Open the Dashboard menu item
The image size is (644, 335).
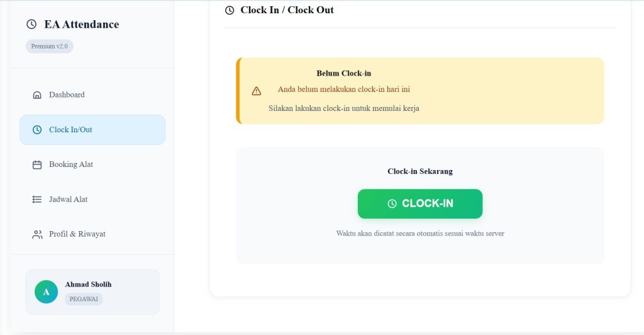pyautogui.click(x=67, y=95)
